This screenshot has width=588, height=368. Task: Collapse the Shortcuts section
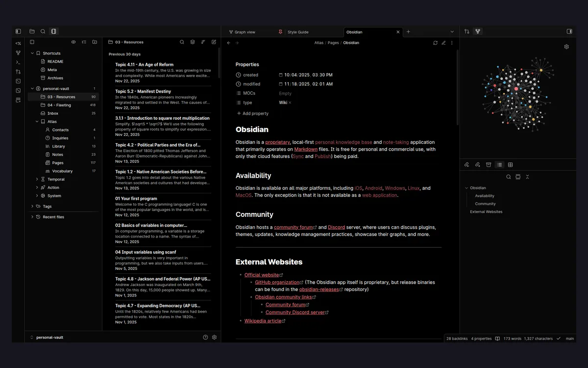(x=32, y=53)
